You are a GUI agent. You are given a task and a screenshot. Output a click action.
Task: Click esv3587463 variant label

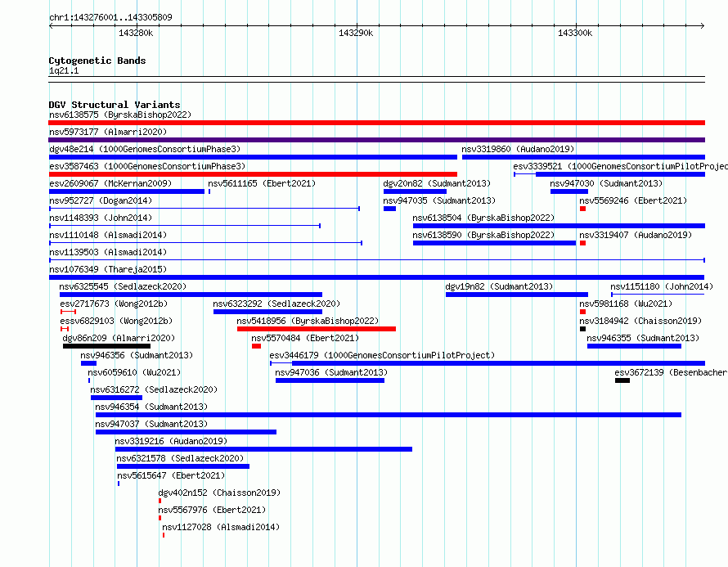coord(147,166)
